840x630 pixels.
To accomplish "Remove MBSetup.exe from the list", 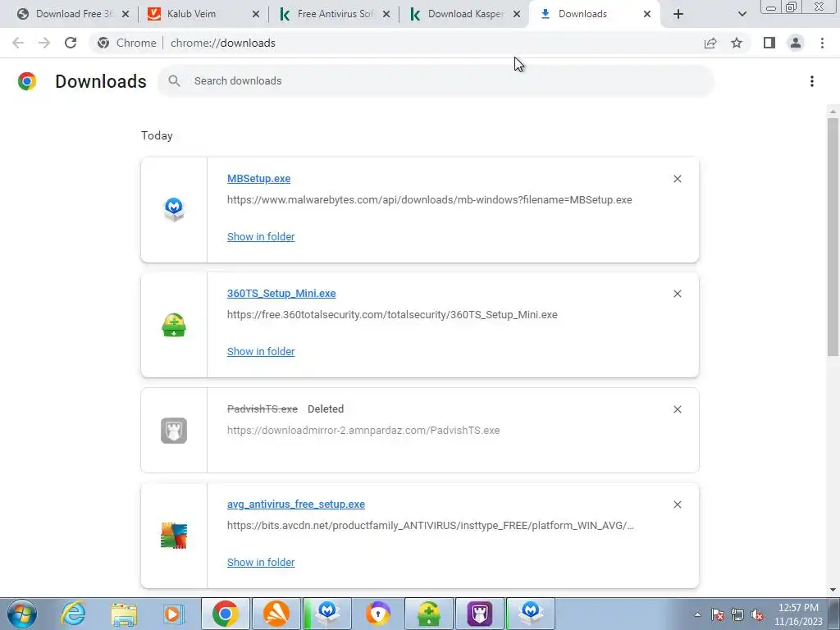I will point(677,179).
